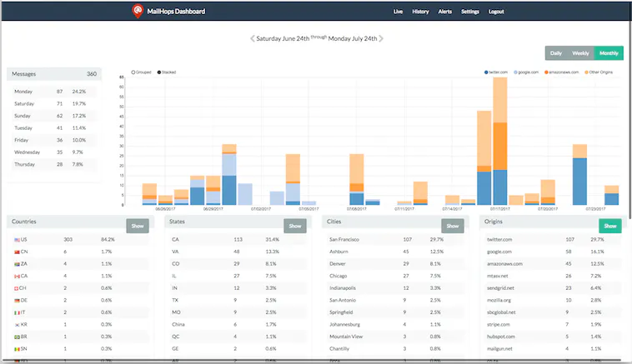Click the mozilla.org origin row
This screenshot has width=632, height=364.
tap(553, 301)
